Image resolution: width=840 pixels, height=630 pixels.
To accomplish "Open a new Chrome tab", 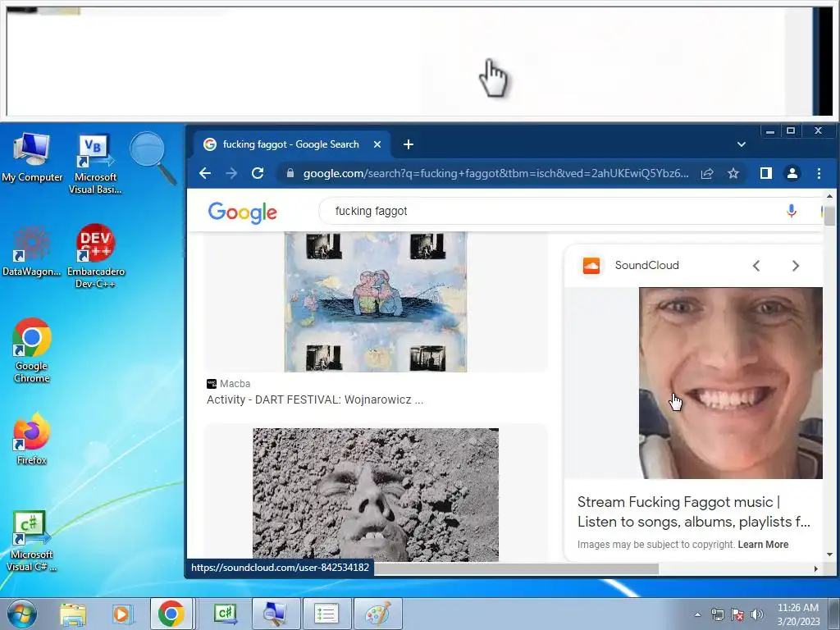I will [409, 144].
